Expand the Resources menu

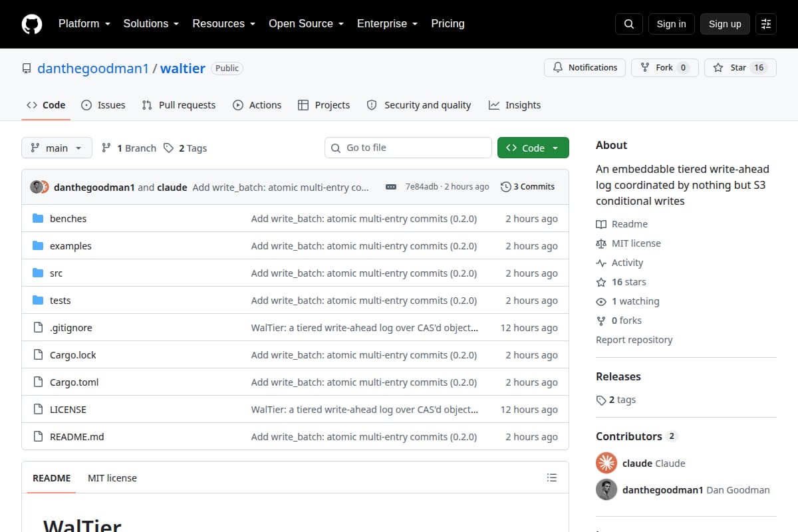(x=224, y=24)
